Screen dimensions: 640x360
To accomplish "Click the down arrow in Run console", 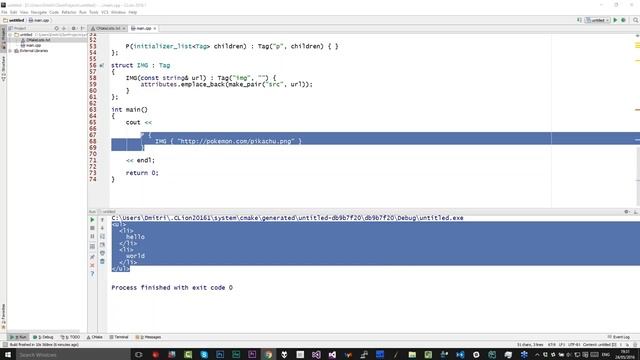I will click(102, 228).
